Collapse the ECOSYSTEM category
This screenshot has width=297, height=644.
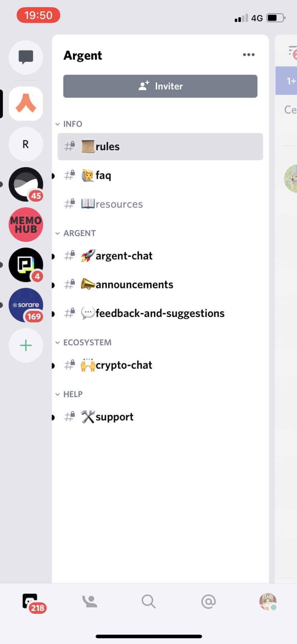(x=83, y=342)
